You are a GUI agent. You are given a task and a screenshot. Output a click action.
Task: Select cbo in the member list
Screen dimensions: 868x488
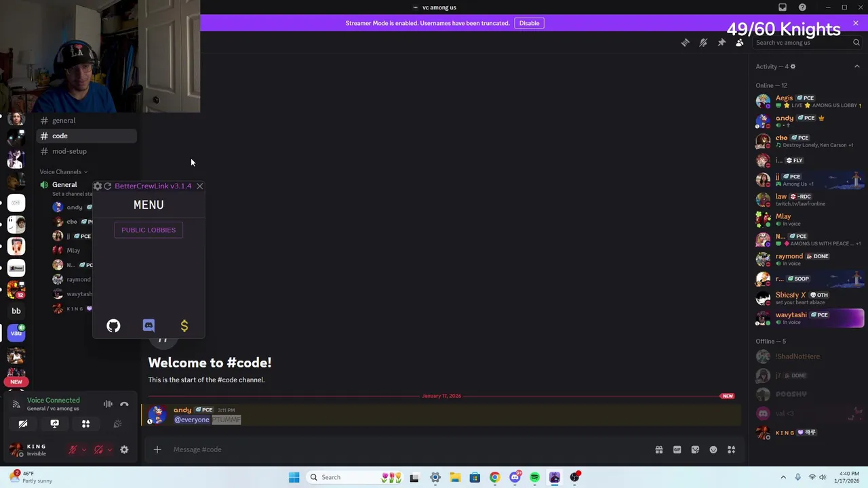click(x=808, y=141)
